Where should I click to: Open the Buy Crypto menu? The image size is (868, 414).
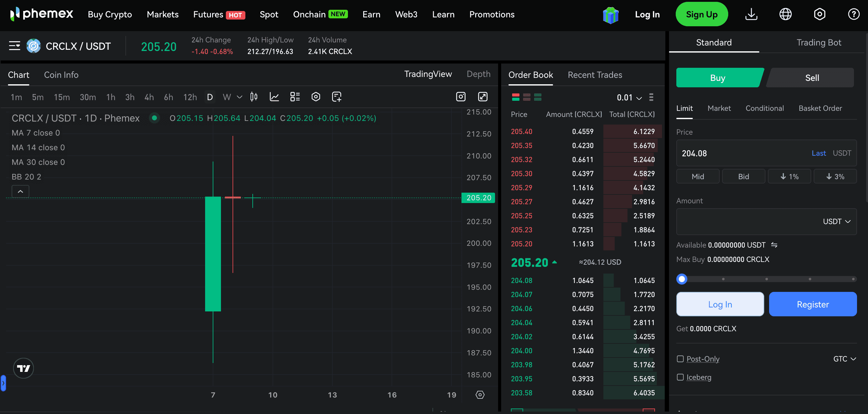[x=110, y=14]
